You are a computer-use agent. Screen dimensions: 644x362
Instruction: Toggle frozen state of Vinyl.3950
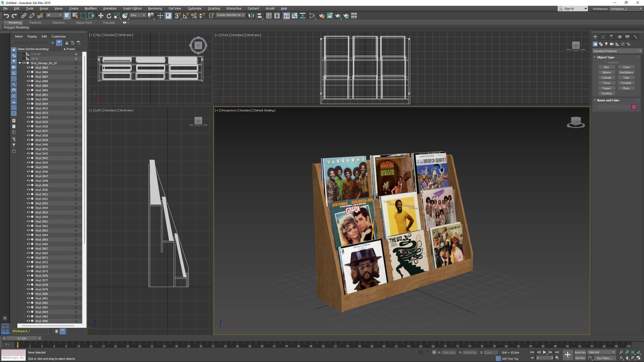click(x=76, y=190)
